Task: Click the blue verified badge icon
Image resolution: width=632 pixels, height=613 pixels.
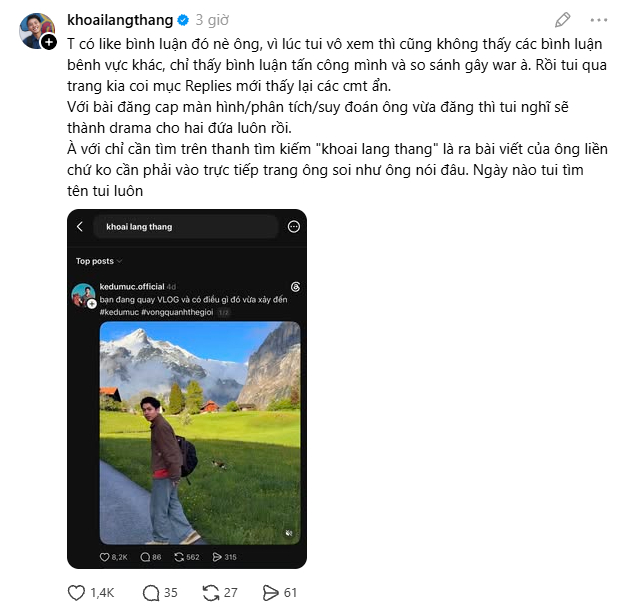Action: (183, 20)
